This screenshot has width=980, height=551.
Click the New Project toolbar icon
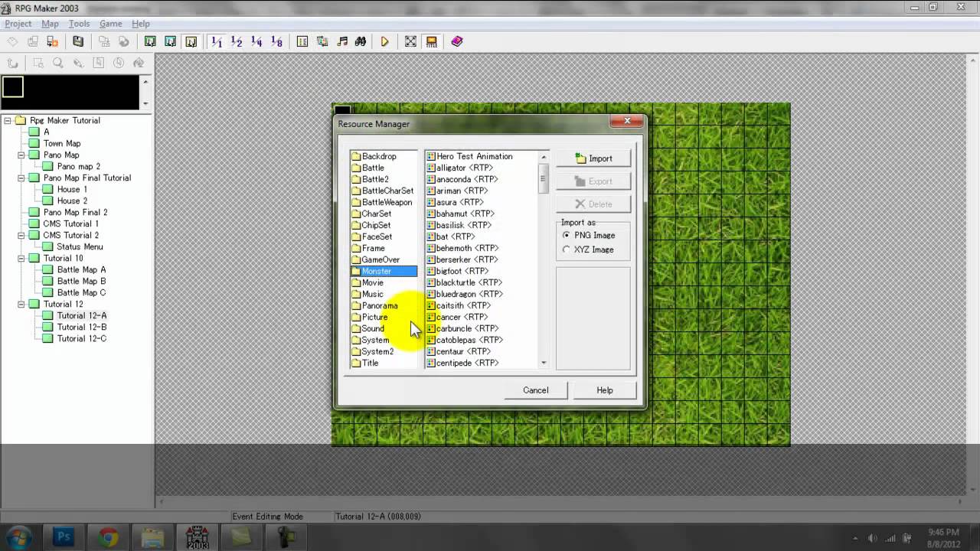pos(13,41)
